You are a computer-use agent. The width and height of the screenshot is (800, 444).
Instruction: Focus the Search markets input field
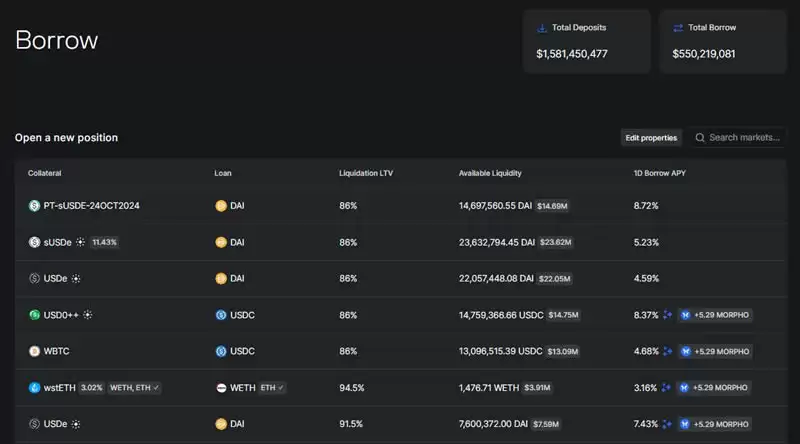coord(744,138)
